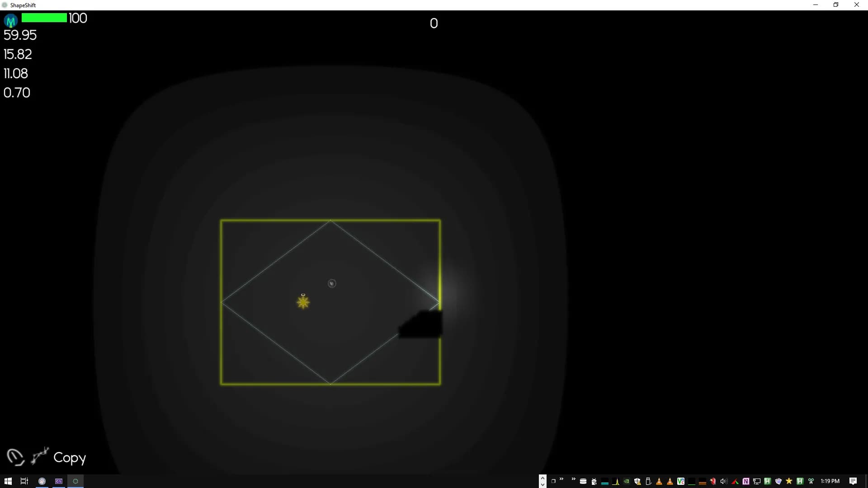The height and width of the screenshot is (488, 868).
Task: Open the Windows Start menu
Action: coord(8,481)
